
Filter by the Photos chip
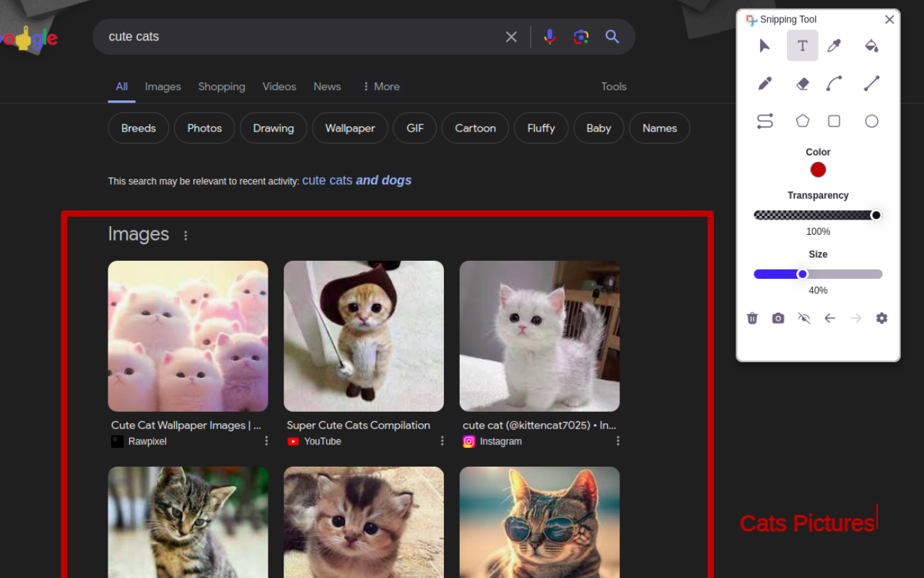pos(204,128)
